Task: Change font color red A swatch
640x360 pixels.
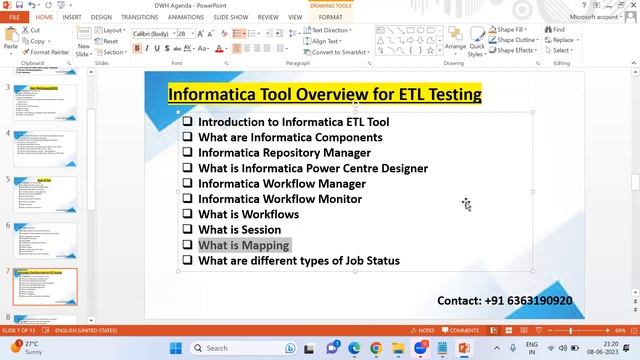Action: tap(219, 49)
